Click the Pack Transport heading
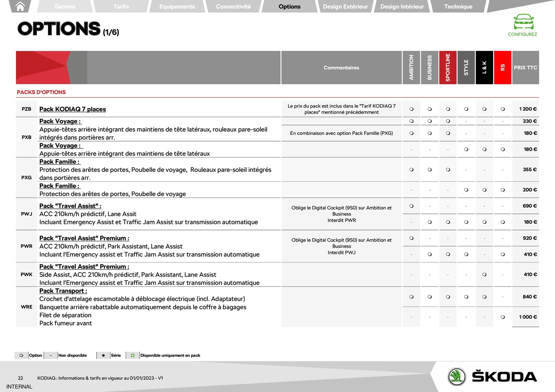The image size is (555, 392). click(63, 291)
